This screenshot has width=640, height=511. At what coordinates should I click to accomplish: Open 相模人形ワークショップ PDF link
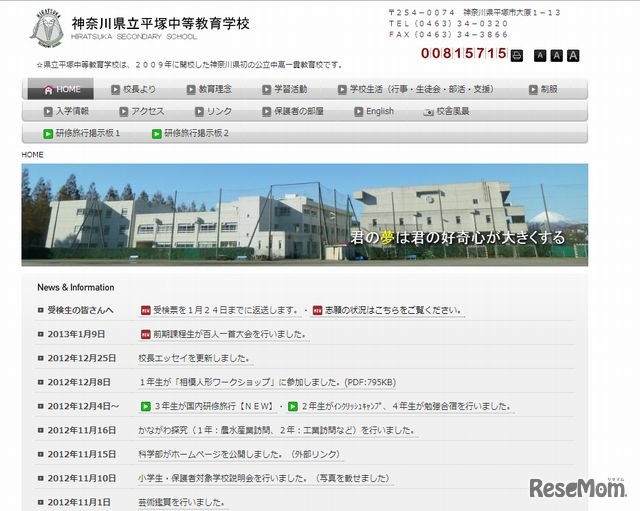coord(267,382)
